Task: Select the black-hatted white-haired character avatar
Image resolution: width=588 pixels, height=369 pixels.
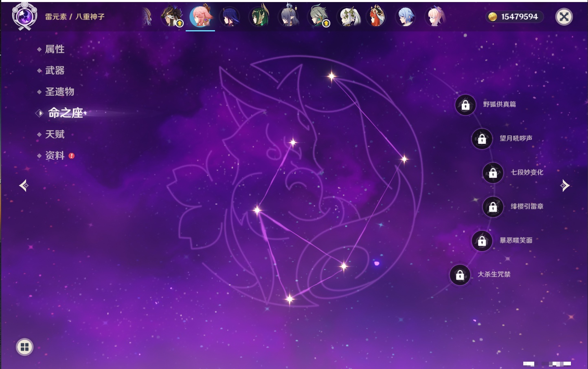Action: point(171,16)
